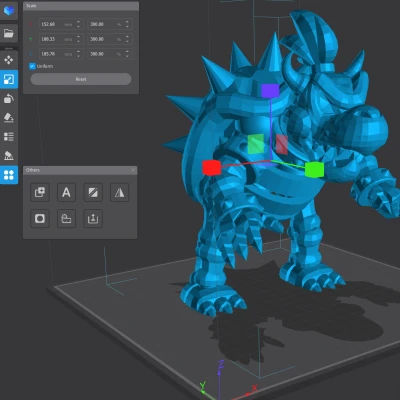
Task: Choose the Hollow ring-in-square tool
Action: (x=40, y=219)
